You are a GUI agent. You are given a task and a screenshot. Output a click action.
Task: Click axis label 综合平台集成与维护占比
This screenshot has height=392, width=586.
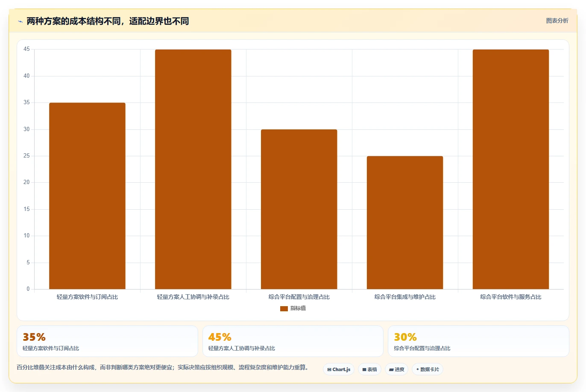pos(405,297)
